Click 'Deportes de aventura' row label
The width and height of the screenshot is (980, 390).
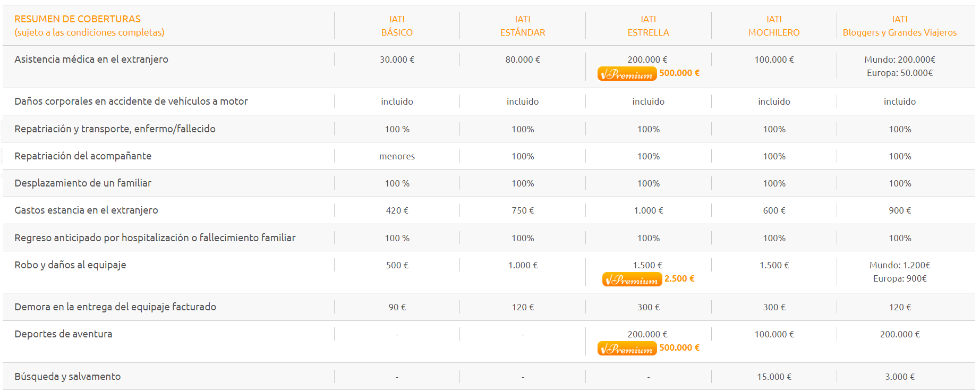coord(63,334)
